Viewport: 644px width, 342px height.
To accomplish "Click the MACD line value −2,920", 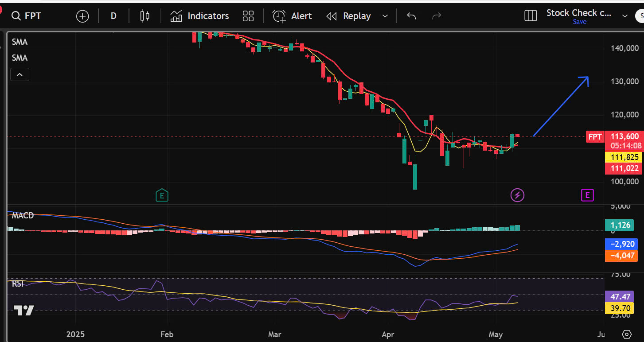I will (621, 244).
